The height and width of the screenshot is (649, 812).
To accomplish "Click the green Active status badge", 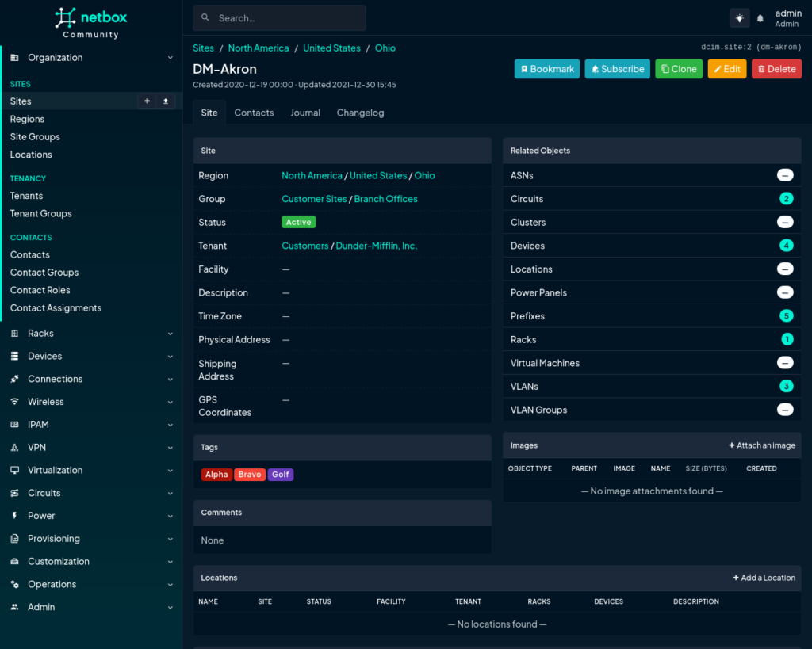I will click(x=299, y=222).
